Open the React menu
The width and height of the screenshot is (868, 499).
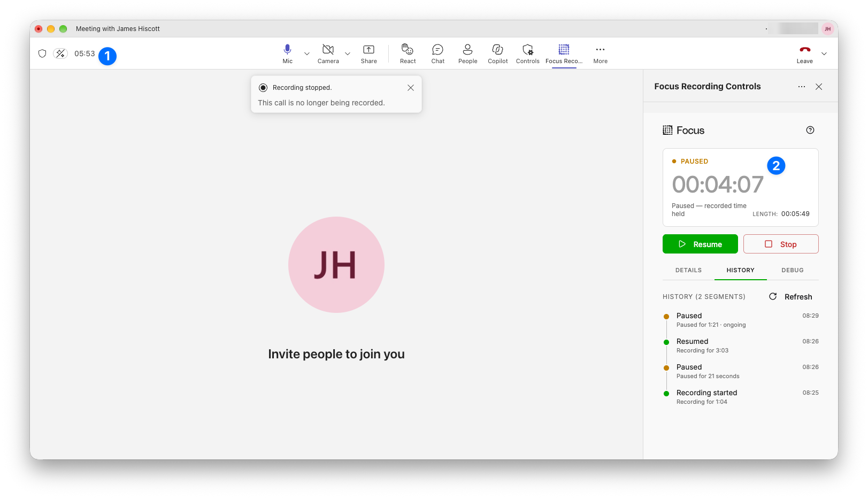408,53
